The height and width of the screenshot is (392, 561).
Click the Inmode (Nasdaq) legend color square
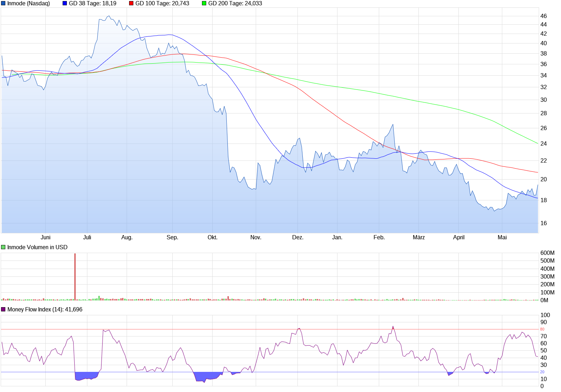(x=3, y=4)
